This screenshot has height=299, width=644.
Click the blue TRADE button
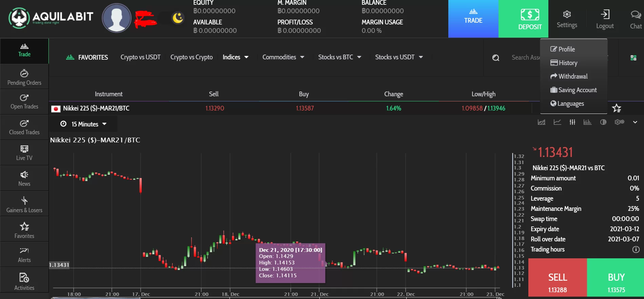[x=473, y=19]
